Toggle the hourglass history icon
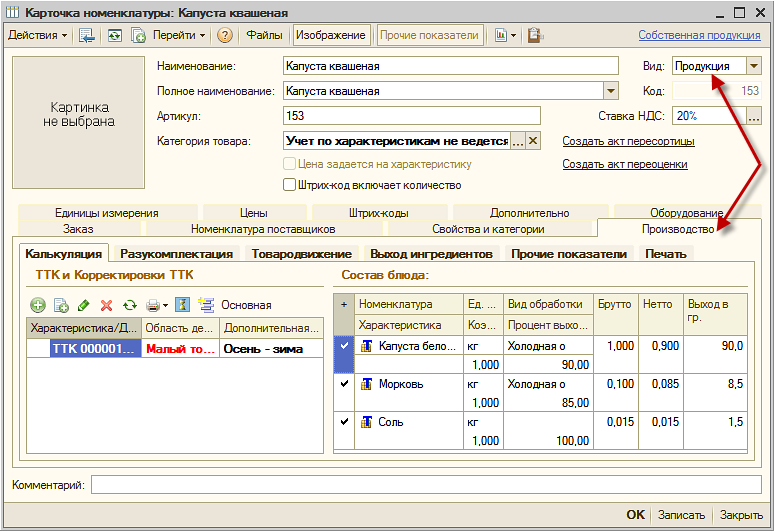 point(182,304)
